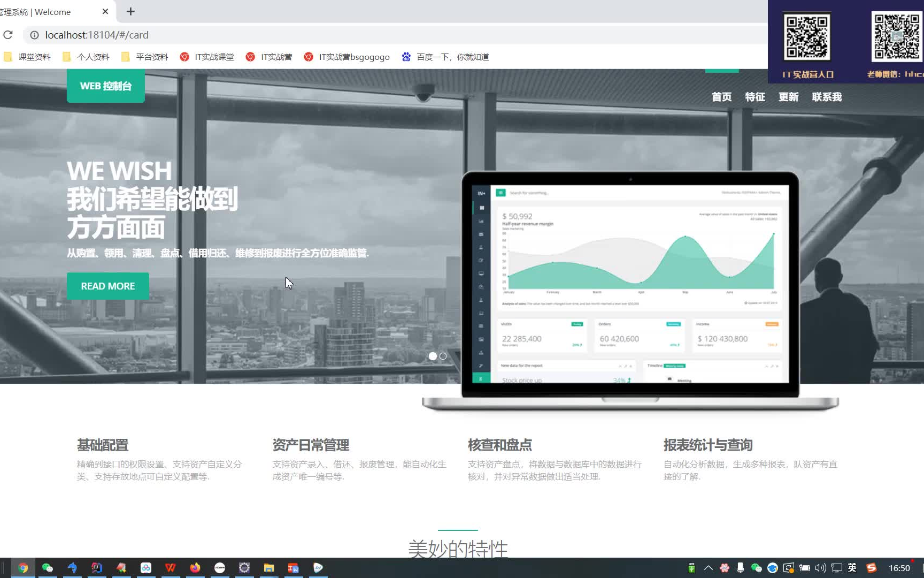Open WPS Office from the taskbar
Viewport: 924px width, 578px height.
(171, 568)
